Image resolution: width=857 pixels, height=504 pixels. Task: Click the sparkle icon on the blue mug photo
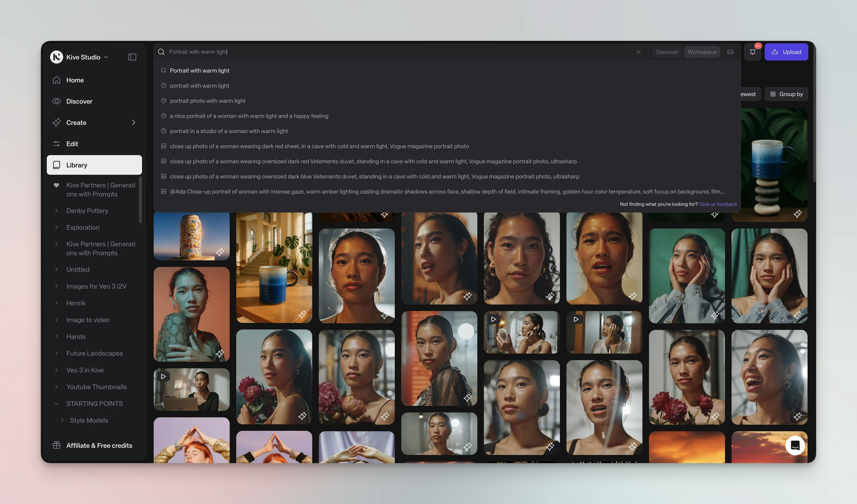(302, 315)
